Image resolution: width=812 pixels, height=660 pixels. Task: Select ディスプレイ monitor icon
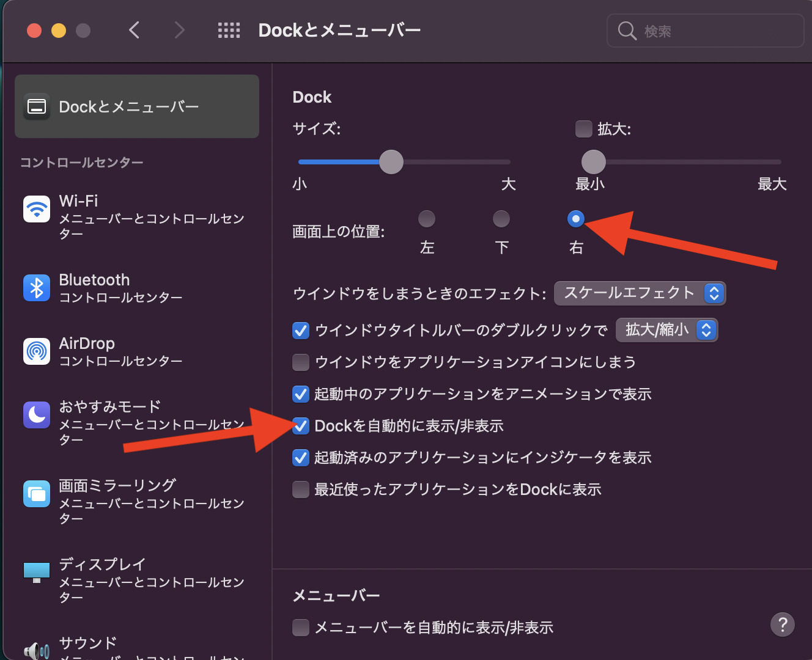(x=37, y=572)
